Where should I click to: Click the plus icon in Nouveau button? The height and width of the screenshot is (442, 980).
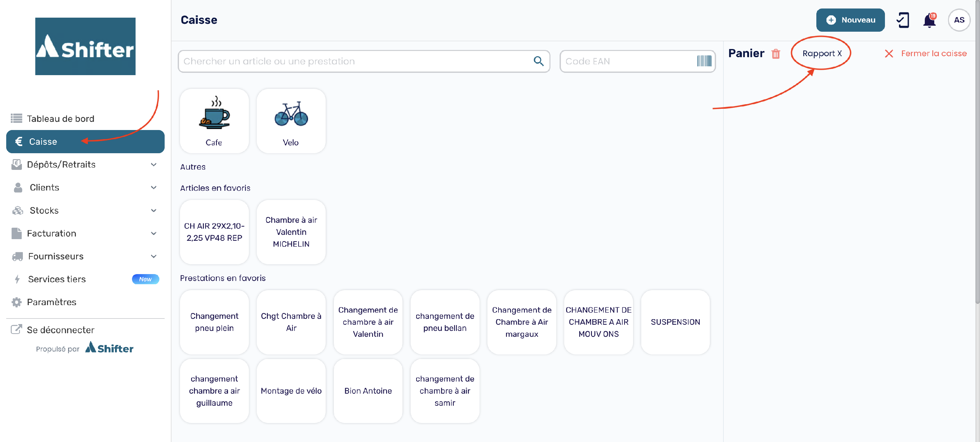pos(831,20)
